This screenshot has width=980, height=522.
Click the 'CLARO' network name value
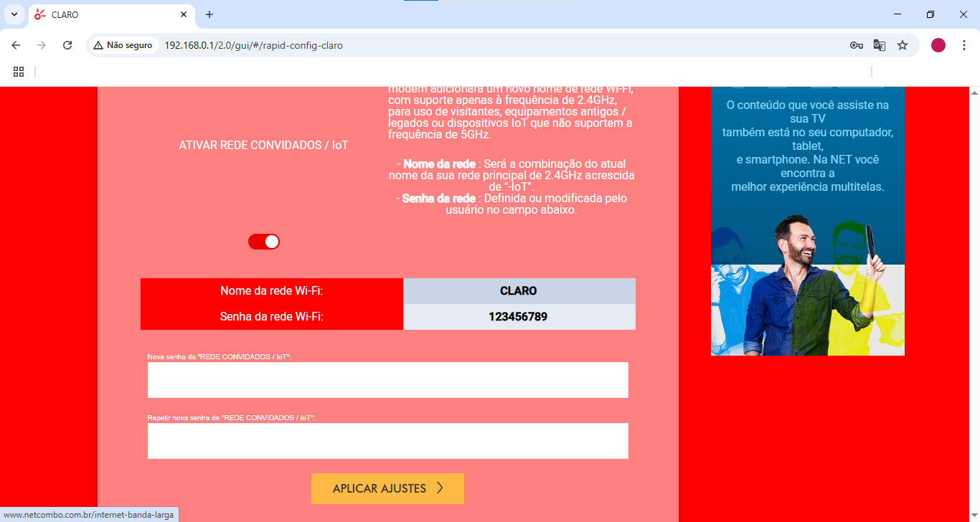pyautogui.click(x=519, y=291)
